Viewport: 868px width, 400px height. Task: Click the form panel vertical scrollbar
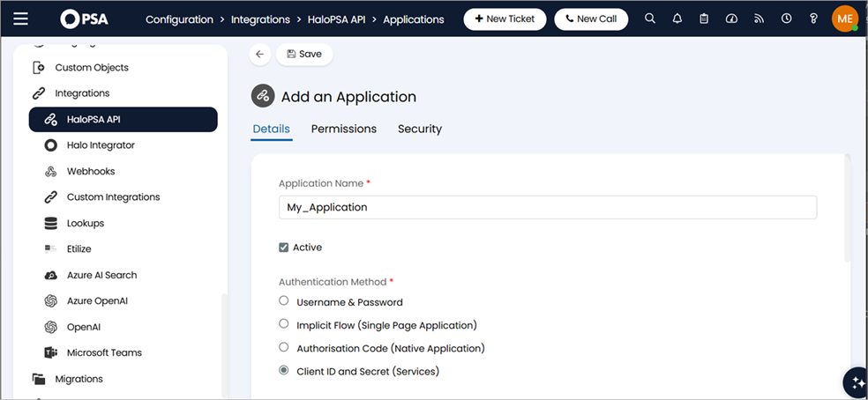tap(847, 208)
